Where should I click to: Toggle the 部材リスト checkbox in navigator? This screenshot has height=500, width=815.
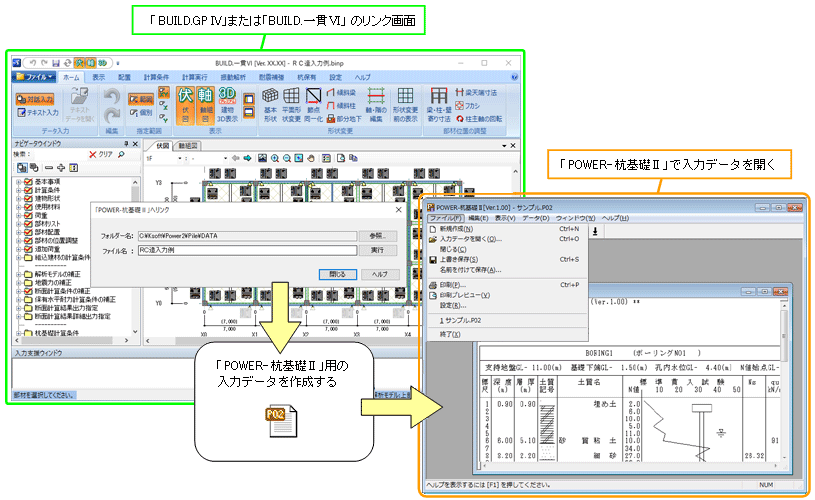point(29,223)
